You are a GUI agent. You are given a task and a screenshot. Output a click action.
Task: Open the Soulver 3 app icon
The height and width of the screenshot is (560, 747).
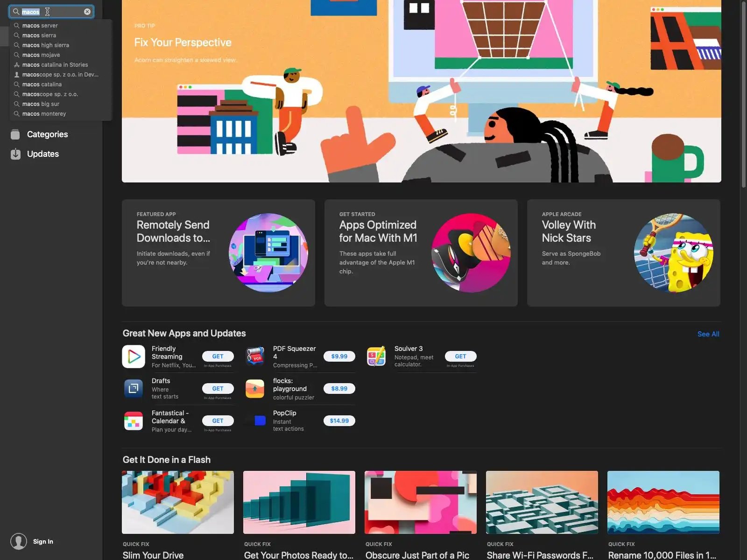click(376, 357)
